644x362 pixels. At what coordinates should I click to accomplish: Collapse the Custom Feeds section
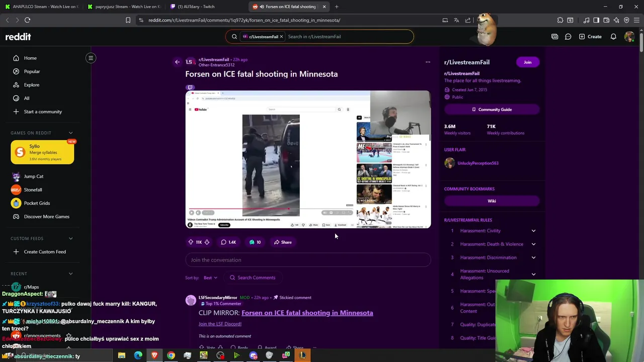tap(70, 238)
